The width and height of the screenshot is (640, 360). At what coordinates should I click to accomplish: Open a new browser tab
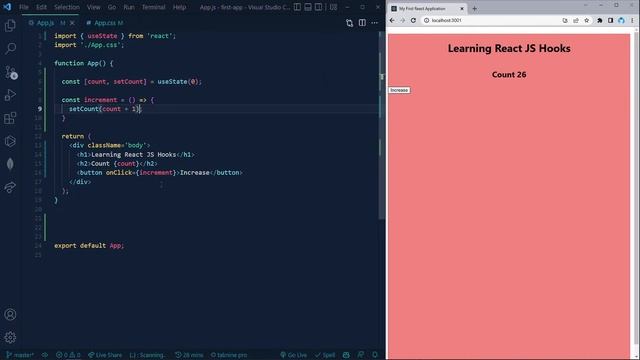tap(474, 8)
